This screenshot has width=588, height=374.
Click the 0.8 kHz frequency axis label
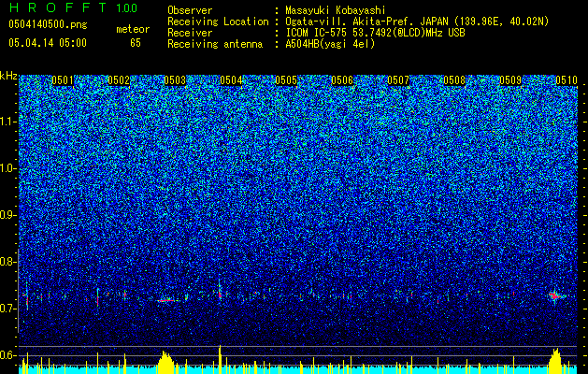click(x=7, y=262)
